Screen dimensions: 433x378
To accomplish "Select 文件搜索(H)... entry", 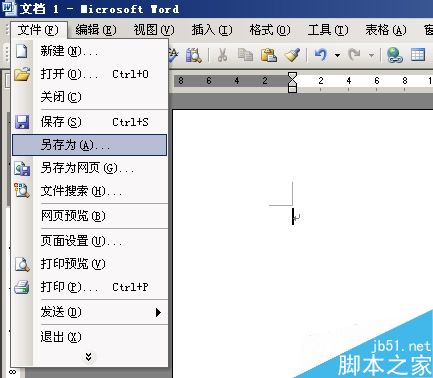I will point(89,191).
